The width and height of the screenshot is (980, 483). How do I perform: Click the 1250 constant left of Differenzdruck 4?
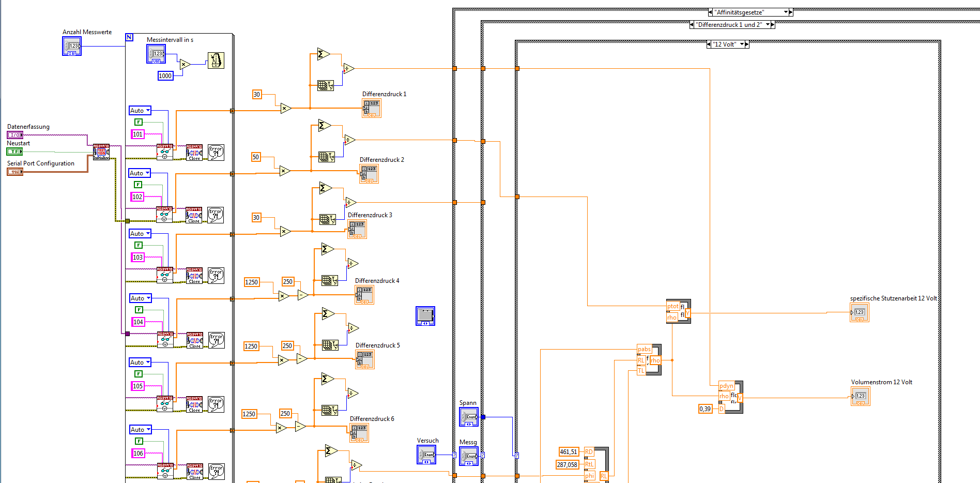[x=252, y=282]
